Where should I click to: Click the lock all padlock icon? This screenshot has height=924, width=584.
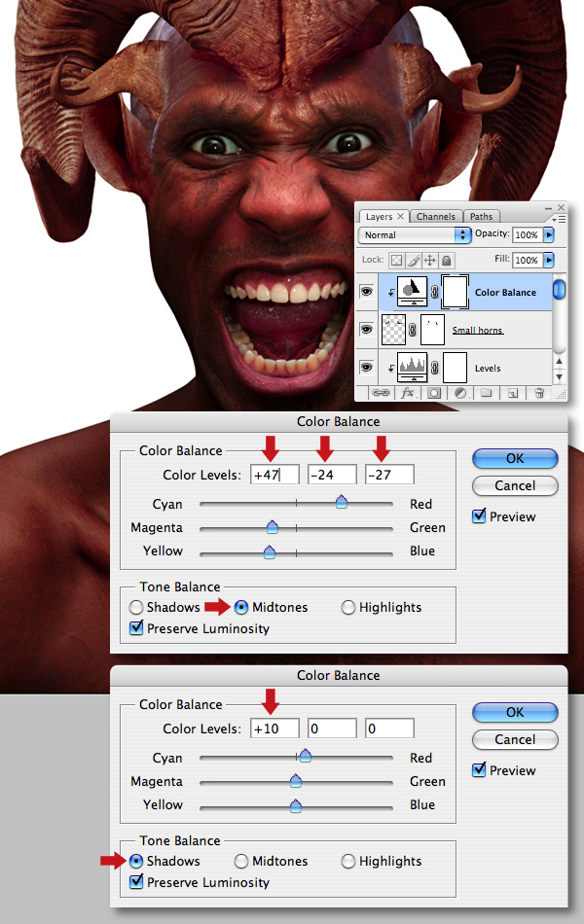447,260
